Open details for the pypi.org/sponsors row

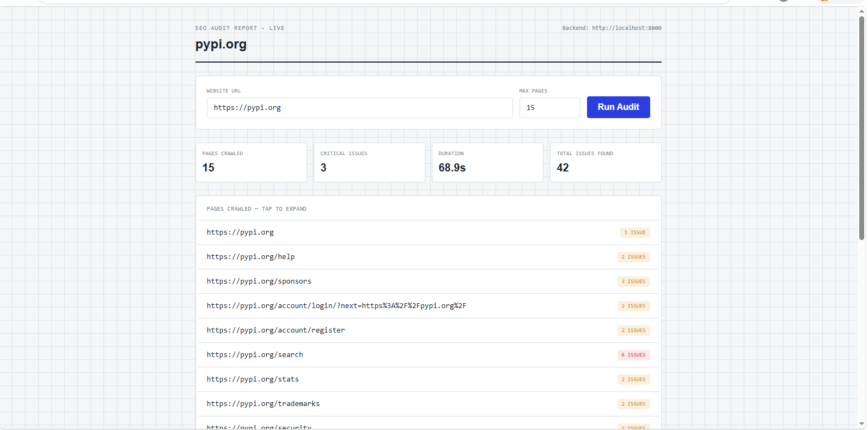tap(428, 281)
